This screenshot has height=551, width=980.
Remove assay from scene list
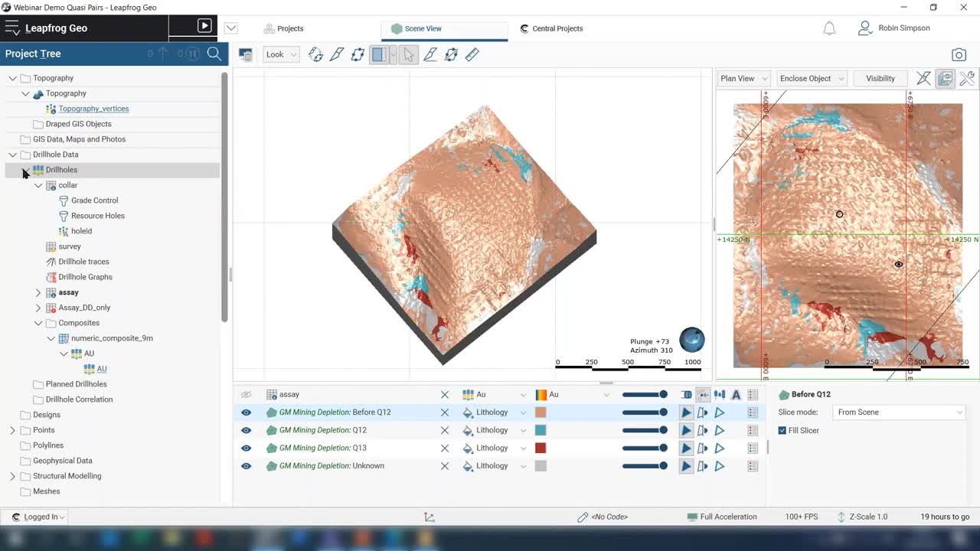click(x=445, y=395)
